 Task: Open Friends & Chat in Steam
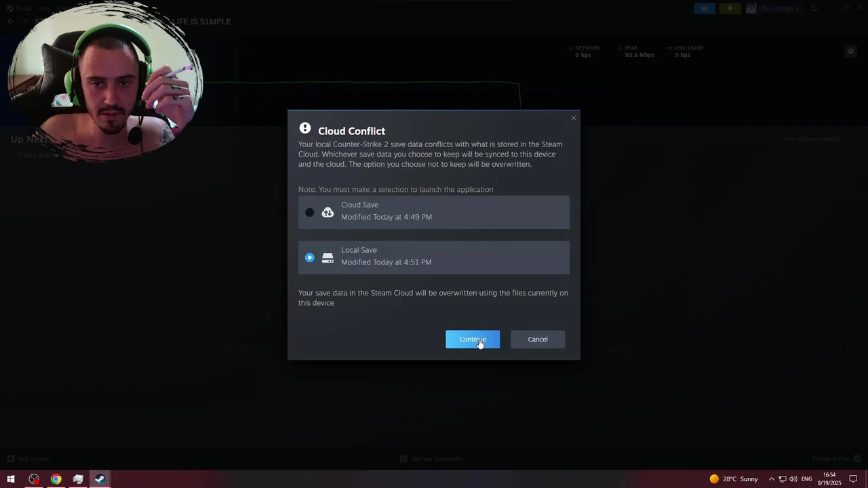tap(836, 459)
